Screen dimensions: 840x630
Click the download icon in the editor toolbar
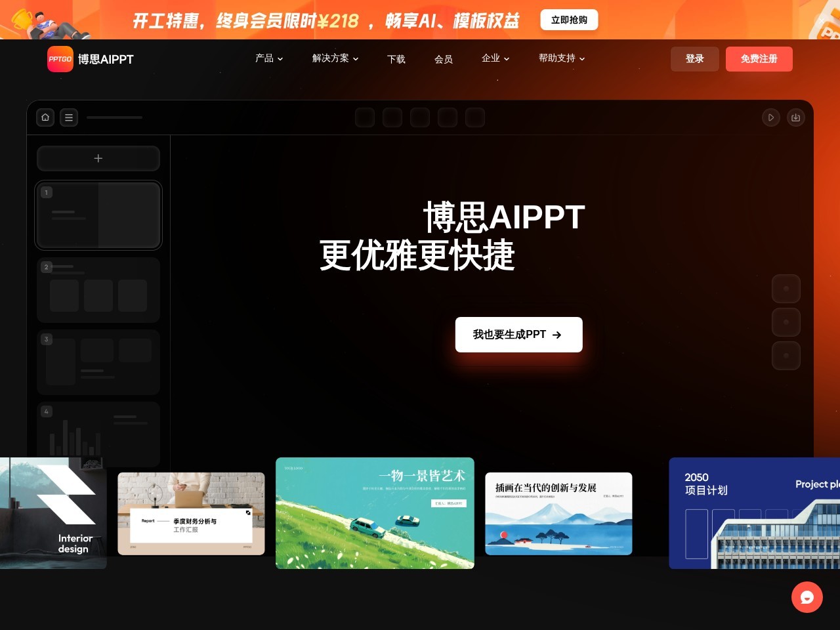click(796, 117)
